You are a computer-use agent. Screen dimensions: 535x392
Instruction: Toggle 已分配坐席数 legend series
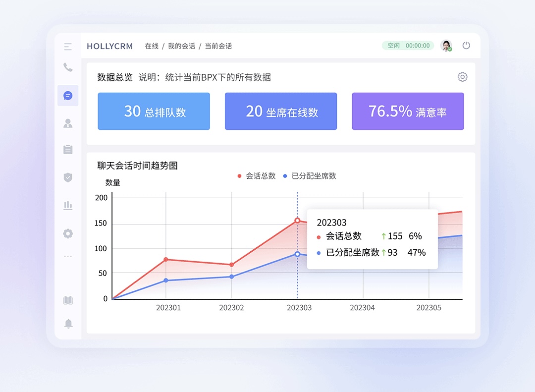310,176
